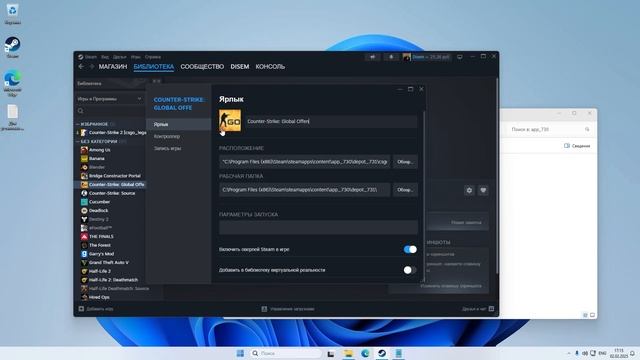Click the Among Us game icon
This screenshot has width=640, height=360.
[x=84, y=150]
